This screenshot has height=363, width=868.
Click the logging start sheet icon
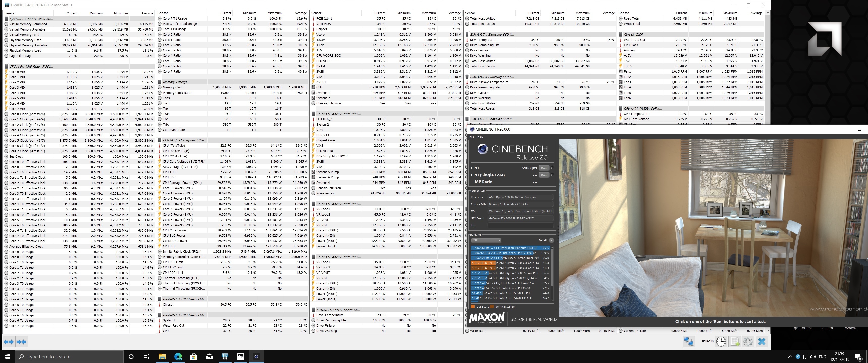pyautogui.click(x=735, y=342)
